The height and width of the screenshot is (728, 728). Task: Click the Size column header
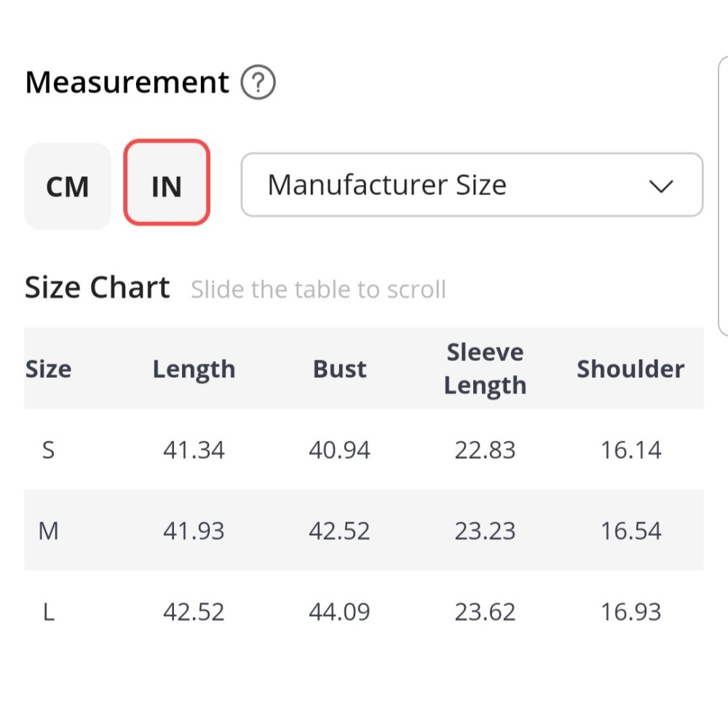[x=48, y=368]
